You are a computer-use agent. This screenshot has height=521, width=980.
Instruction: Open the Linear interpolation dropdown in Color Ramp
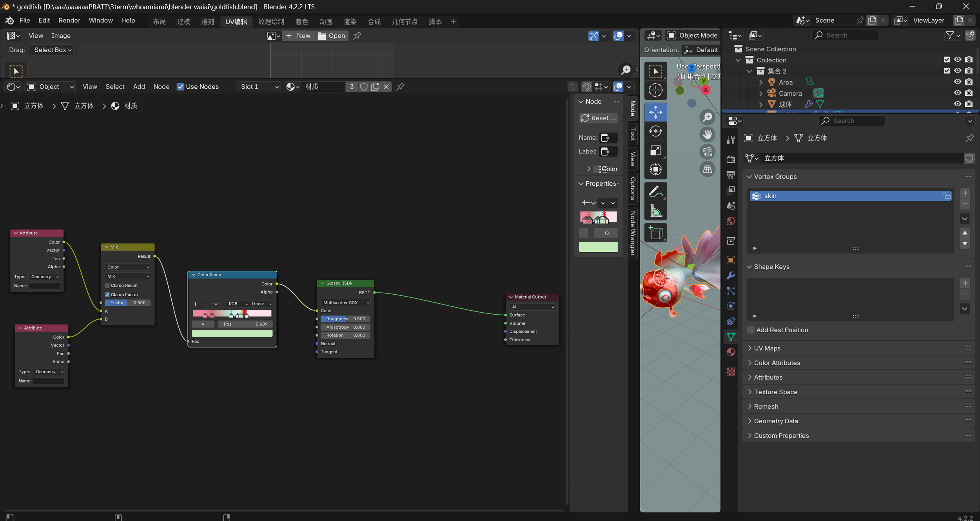point(261,304)
